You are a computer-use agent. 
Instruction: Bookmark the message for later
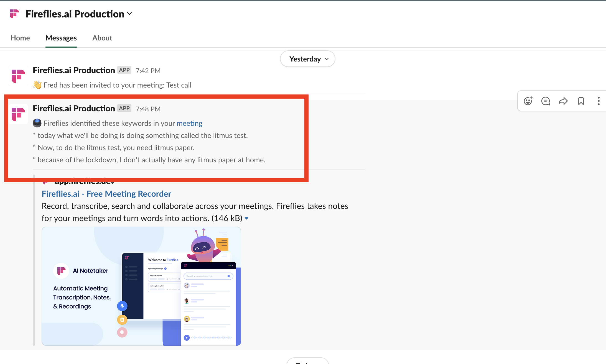click(581, 101)
